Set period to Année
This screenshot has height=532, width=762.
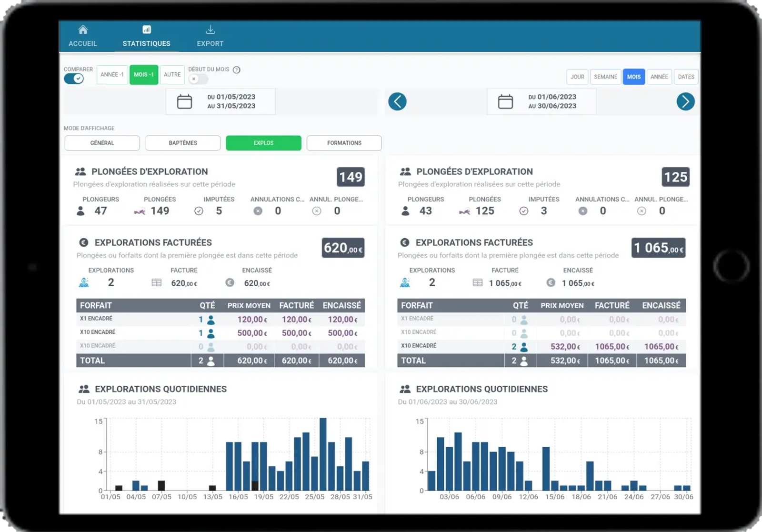[x=659, y=77]
